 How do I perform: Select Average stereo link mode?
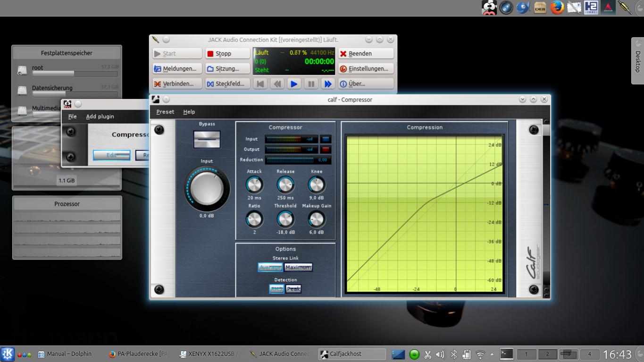pos(270,268)
